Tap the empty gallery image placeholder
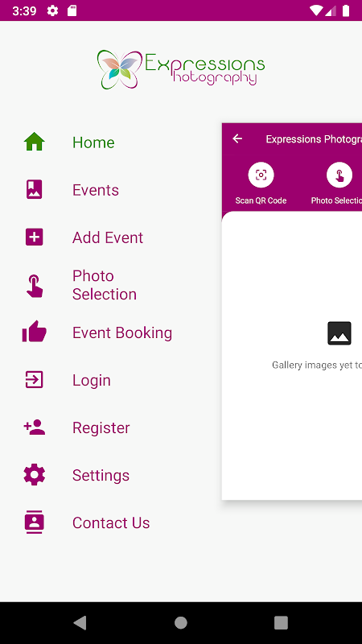 (x=339, y=332)
